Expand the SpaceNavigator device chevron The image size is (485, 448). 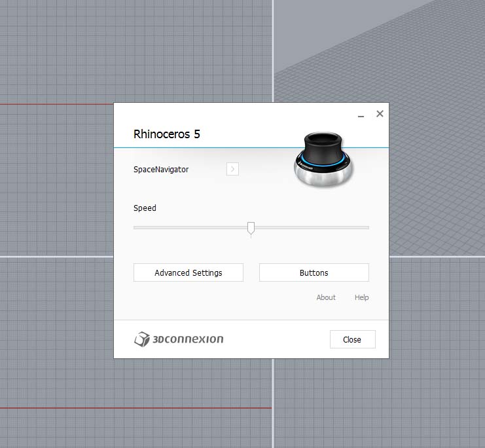[x=232, y=169]
